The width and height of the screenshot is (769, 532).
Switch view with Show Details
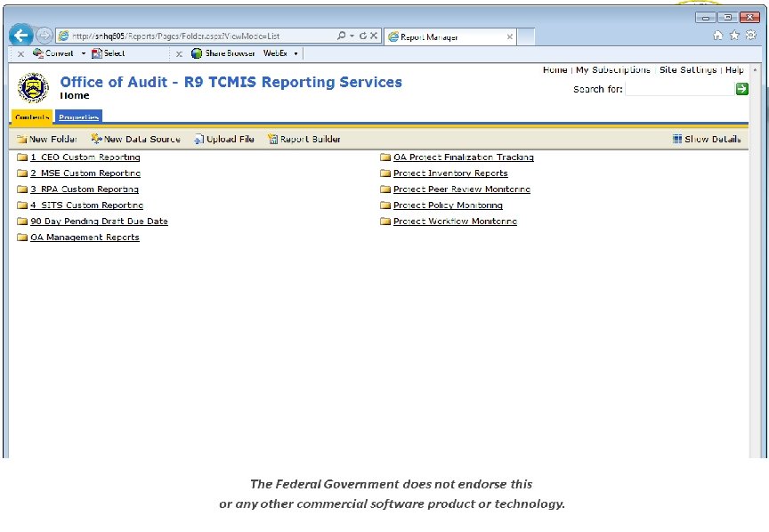point(707,140)
